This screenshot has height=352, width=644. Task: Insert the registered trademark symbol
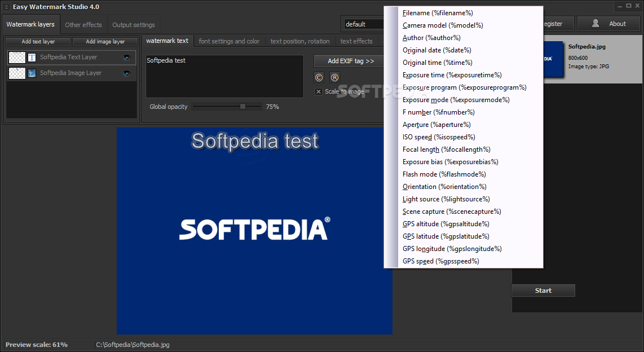click(335, 77)
